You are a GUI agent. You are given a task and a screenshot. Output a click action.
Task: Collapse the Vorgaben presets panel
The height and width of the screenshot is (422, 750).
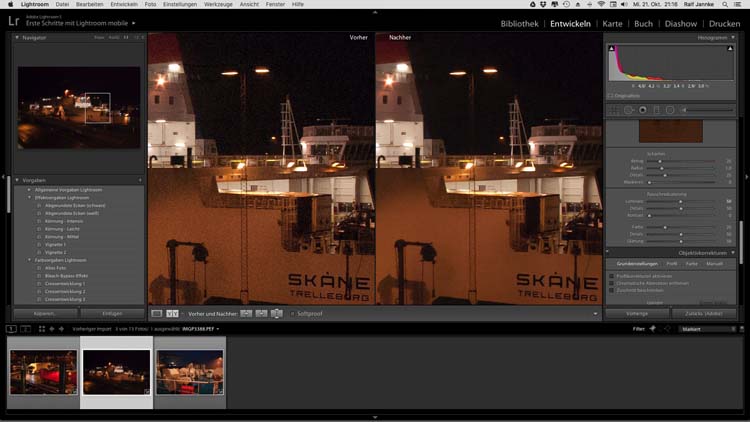pyautogui.click(x=18, y=180)
